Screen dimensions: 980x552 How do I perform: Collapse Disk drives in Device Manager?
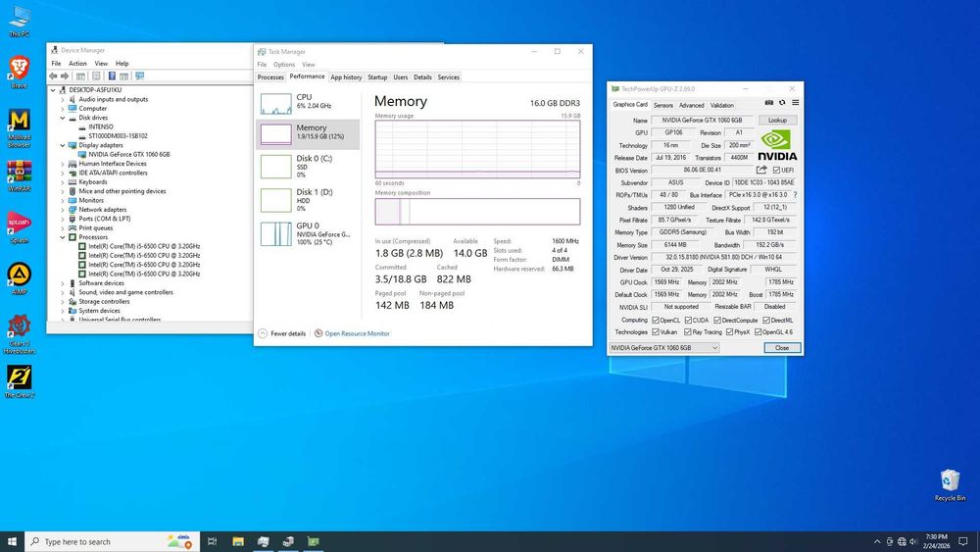point(63,118)
